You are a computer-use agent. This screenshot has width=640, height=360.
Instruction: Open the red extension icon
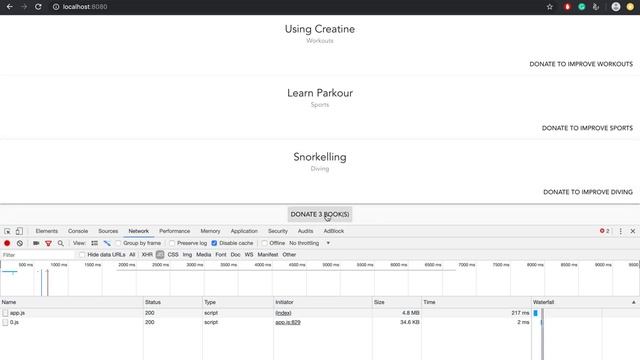pyautogui.click(x=567, y=7)
